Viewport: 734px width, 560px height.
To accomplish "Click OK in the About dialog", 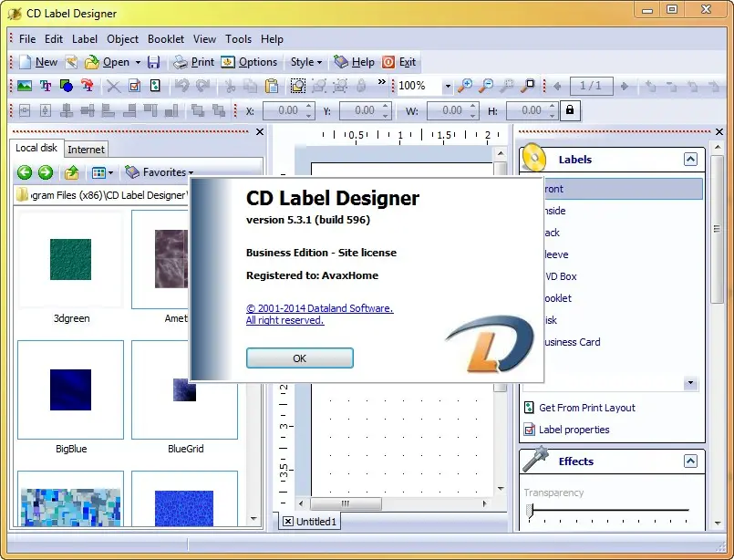I will click(x=300, y=358).
